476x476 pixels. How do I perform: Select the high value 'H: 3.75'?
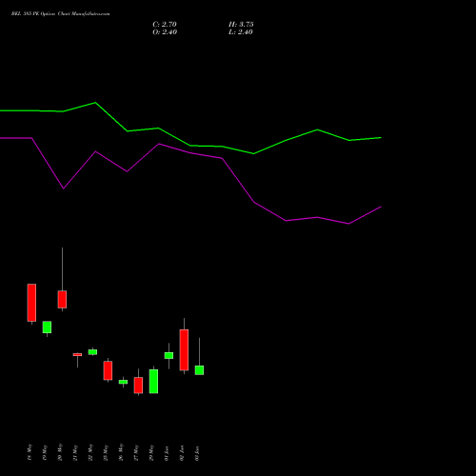[x=241, y=25]
